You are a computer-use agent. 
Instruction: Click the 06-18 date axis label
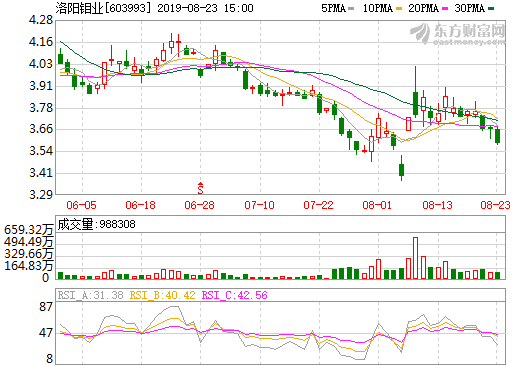(x=140, y=205)
